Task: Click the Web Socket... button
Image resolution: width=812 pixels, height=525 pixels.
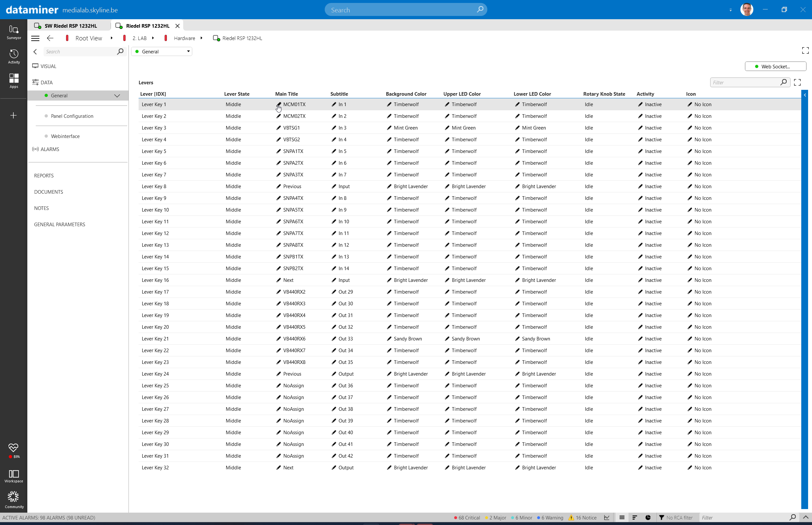Action: coord(775,66)
